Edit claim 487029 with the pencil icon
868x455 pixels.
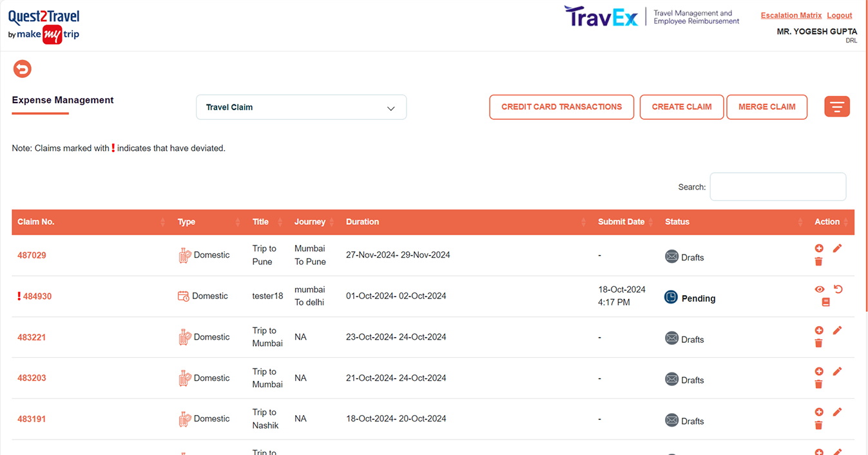click(x=837, y=248)
